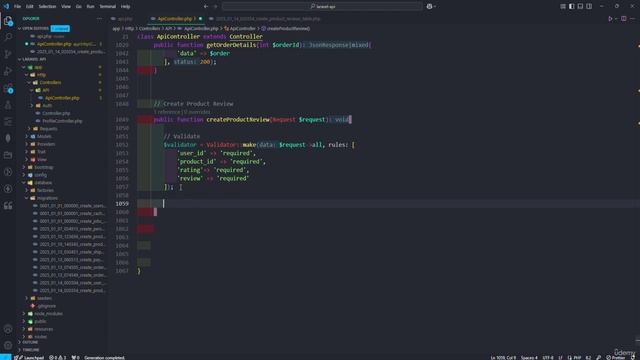640x360 pixels.
Task: Open the Selection menu
Action: point(47,7)
